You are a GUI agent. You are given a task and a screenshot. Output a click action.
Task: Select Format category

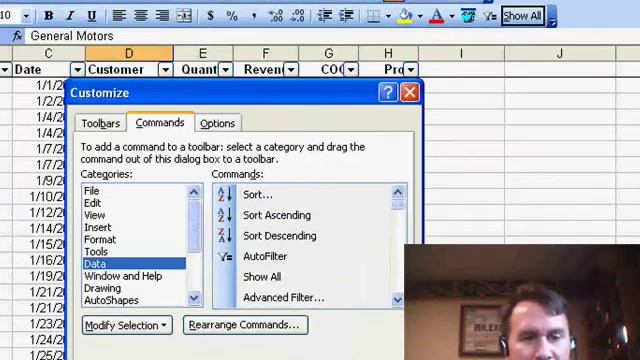tap(134, 240)
